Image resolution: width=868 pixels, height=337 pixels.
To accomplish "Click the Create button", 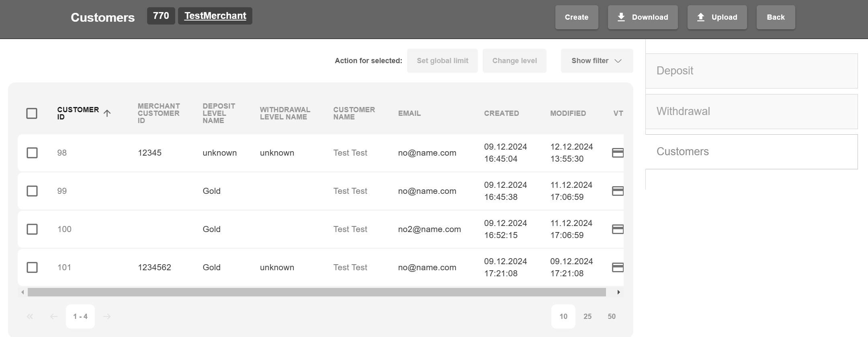I will [576, 17].
